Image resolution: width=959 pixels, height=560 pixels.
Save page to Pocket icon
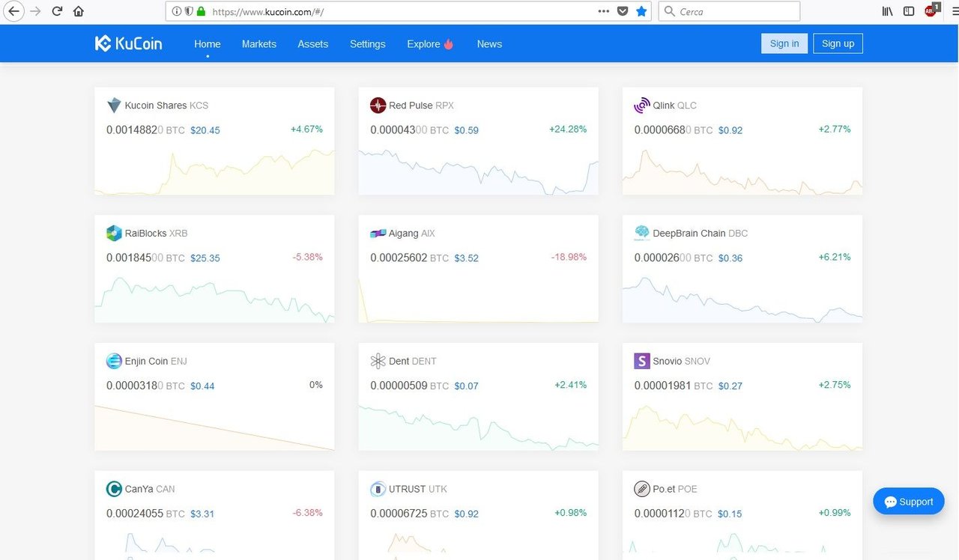coord(623,11)
